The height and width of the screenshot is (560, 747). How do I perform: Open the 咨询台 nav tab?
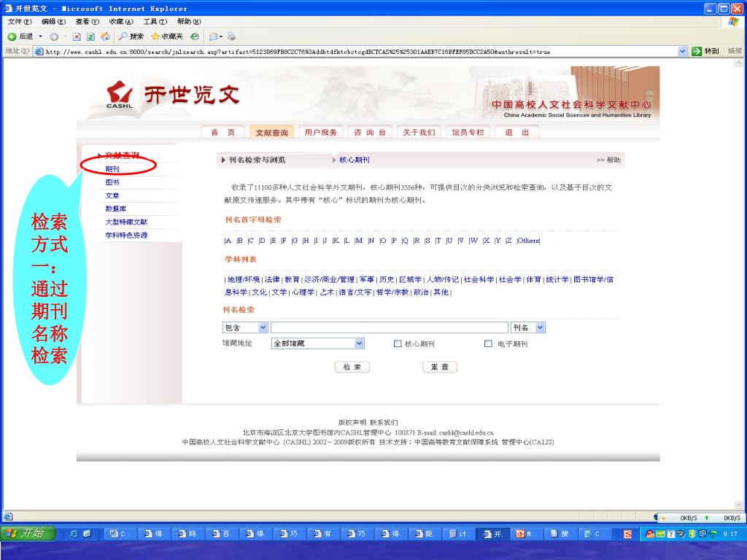pos(370,133)
